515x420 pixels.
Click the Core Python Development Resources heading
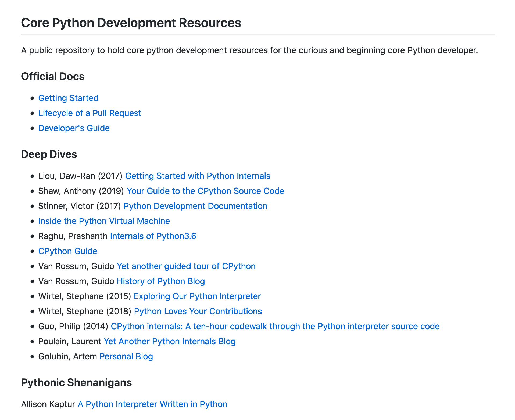click(x=131, y=23)
